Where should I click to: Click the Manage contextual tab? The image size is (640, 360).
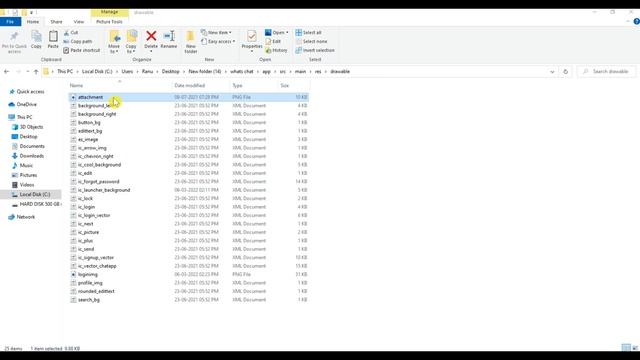click(109, 12)
